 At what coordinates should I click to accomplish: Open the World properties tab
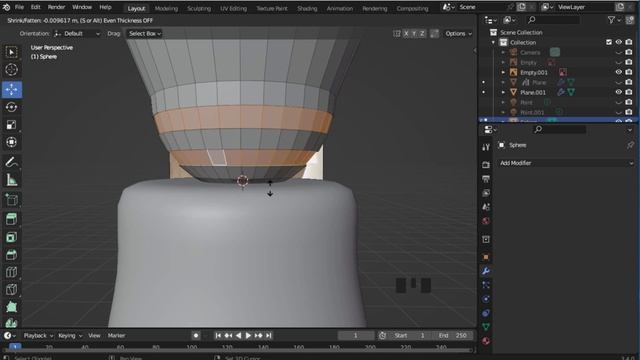pos(486,221)
